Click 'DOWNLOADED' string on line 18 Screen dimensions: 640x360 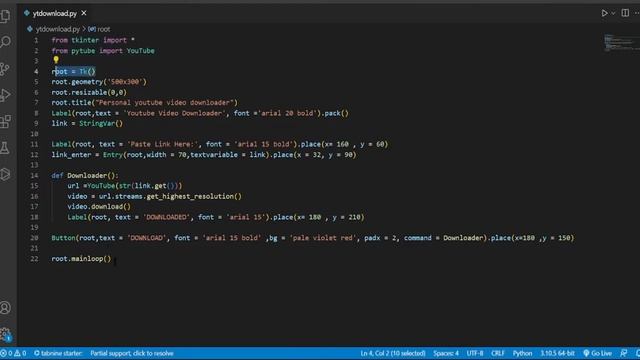tap(167, 217)
